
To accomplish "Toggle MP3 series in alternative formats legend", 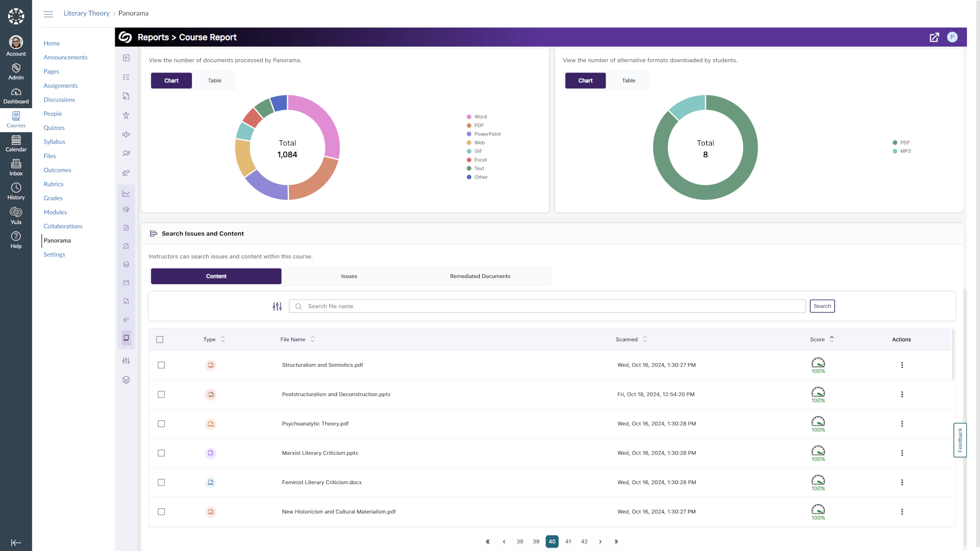I will click(902, 151).
